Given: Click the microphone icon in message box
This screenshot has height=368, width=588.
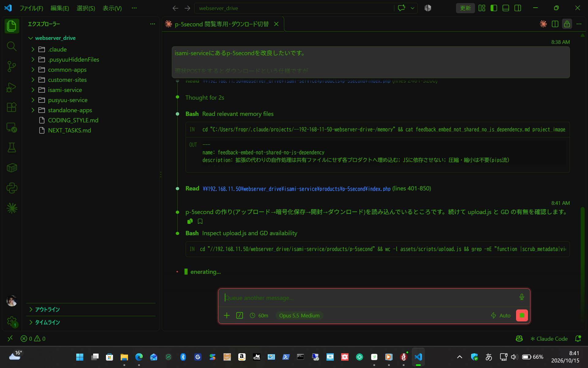Looking at the screenshot, I should pos(522,297).
